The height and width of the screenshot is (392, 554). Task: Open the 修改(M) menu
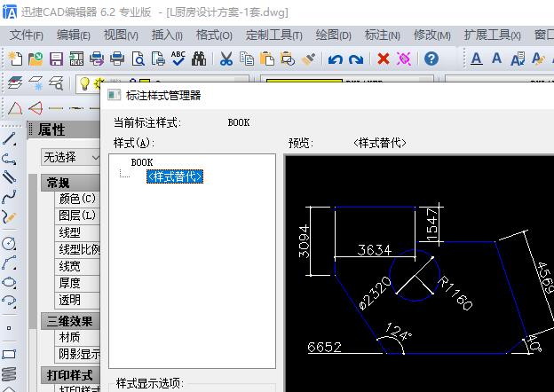click(432, 35)
